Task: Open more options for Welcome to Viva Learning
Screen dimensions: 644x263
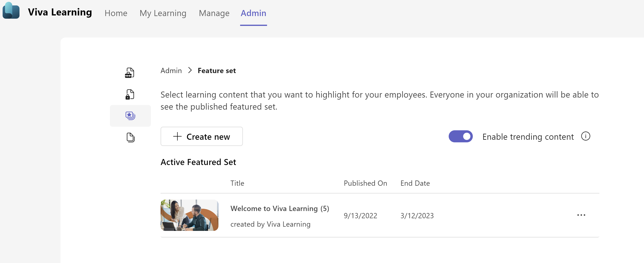Action: tap(581, 215)
